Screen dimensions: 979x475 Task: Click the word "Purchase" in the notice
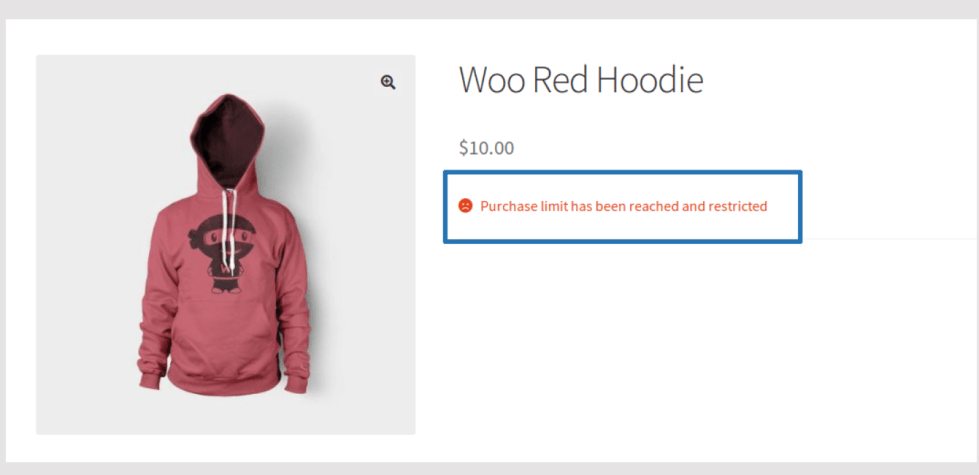pos(508,206)
